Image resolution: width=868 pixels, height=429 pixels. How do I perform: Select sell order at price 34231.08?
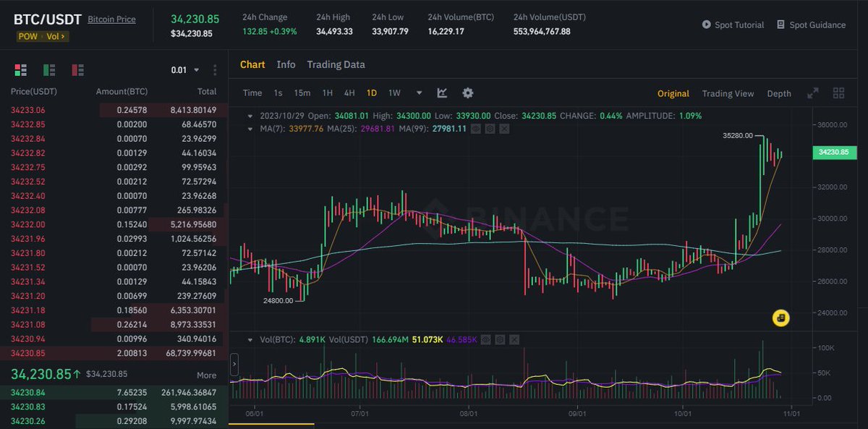tap(114, 324)
